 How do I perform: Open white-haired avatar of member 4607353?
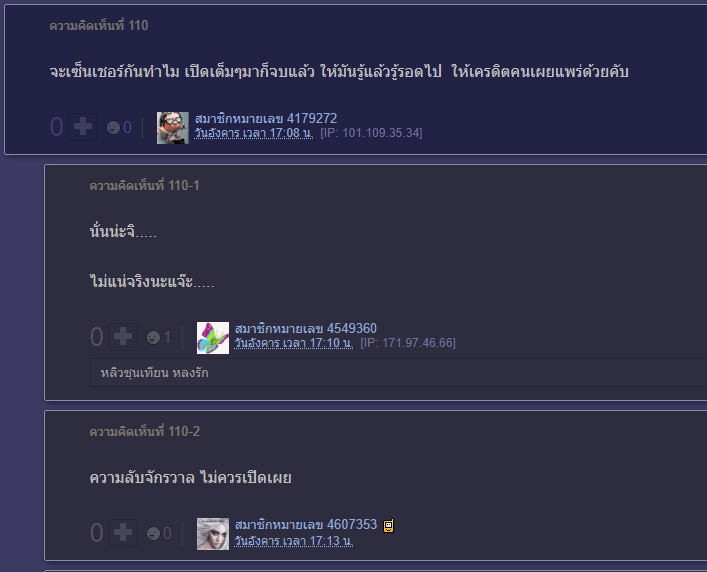pyautogui.click(x=213, y=534)
